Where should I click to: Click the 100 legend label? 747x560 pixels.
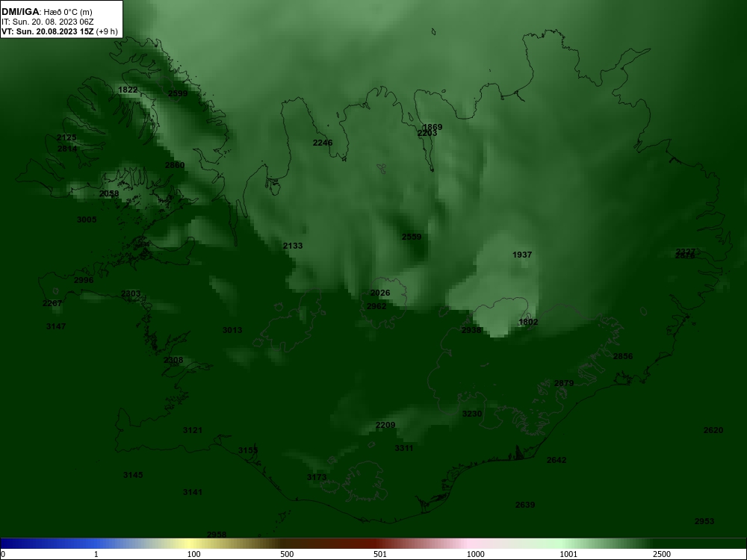pos(194,554)
